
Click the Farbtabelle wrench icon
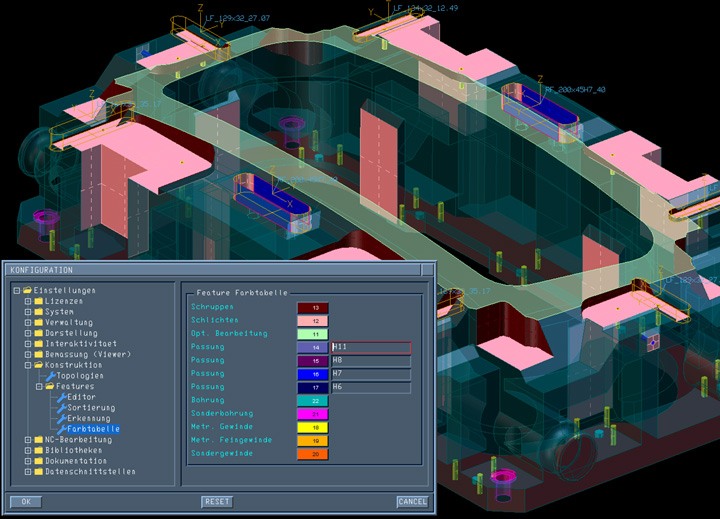pos(61,429)
